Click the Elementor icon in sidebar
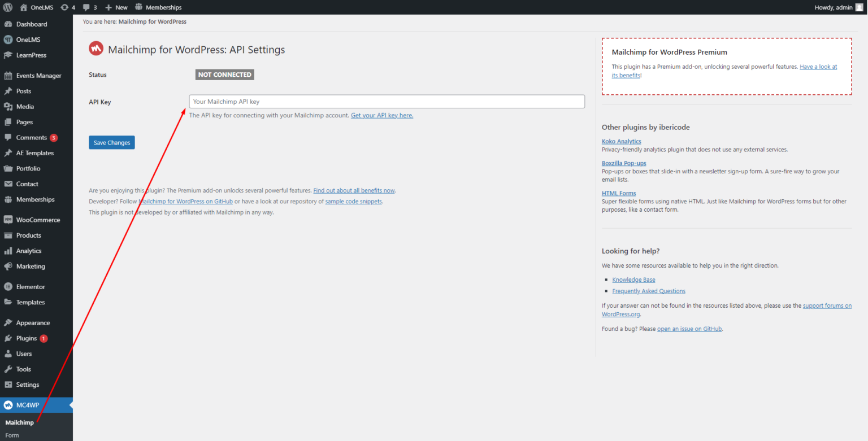This screenshot has width=868, height=441. (8, 287)
